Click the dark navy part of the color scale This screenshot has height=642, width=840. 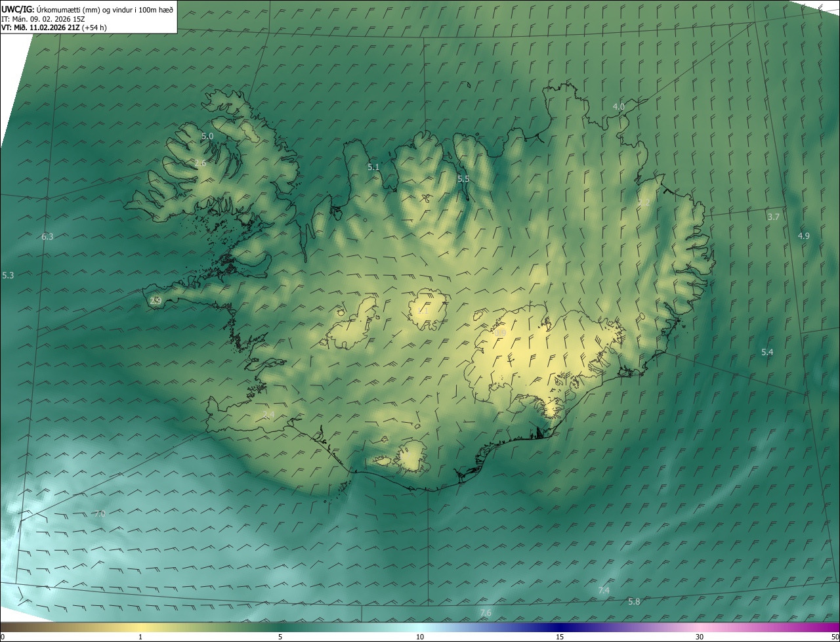560,627
